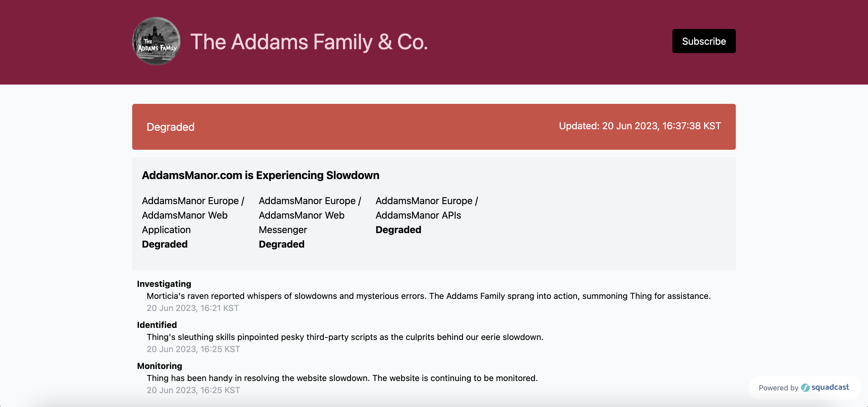Select the incident title "AddamsManor.com is Experiencing Slowdown"

tap(260, 175)
